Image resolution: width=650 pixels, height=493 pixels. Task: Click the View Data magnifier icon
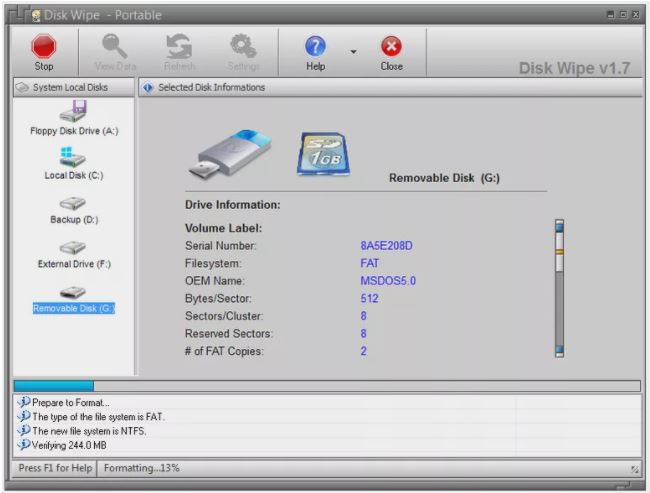tap(114, 46)
